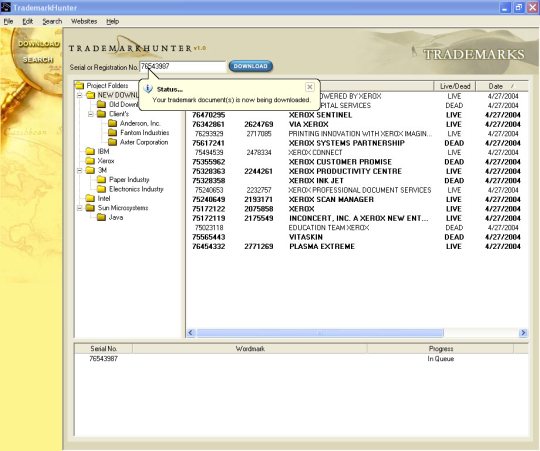Click the horizontal scrollbar right arrow
The height and width of the screenshot is (451, 540).
[x=523, y=333]
